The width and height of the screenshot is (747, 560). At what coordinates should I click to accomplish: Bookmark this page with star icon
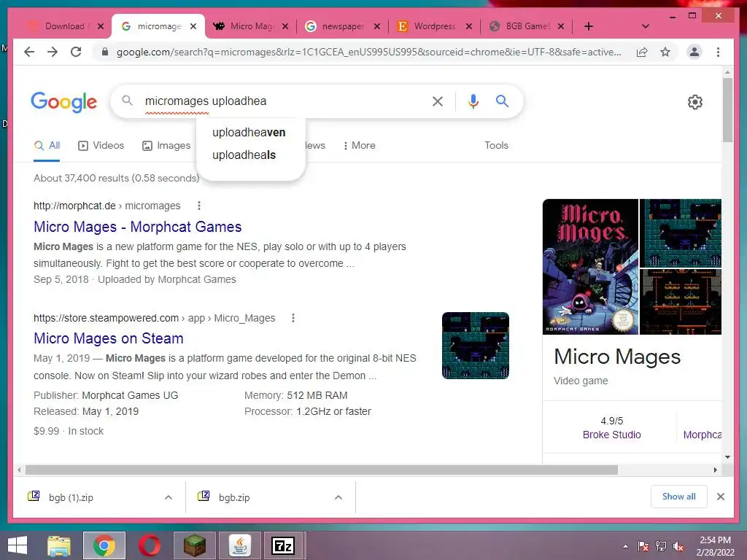click(x=665, y=52)
